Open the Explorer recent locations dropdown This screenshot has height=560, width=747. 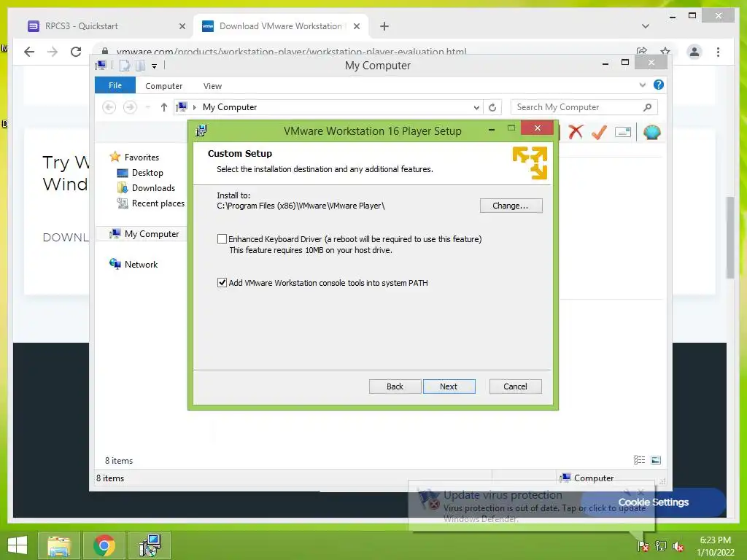[x=147, y=107]
